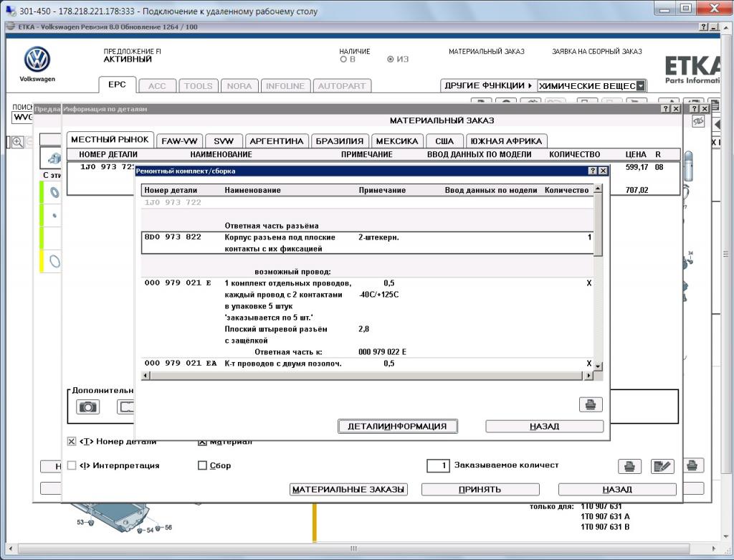Viewport: 734px width, 560px height.
Task: Click НАЗАД in the repair kit dialog
Action: click(x=545, y=426)
